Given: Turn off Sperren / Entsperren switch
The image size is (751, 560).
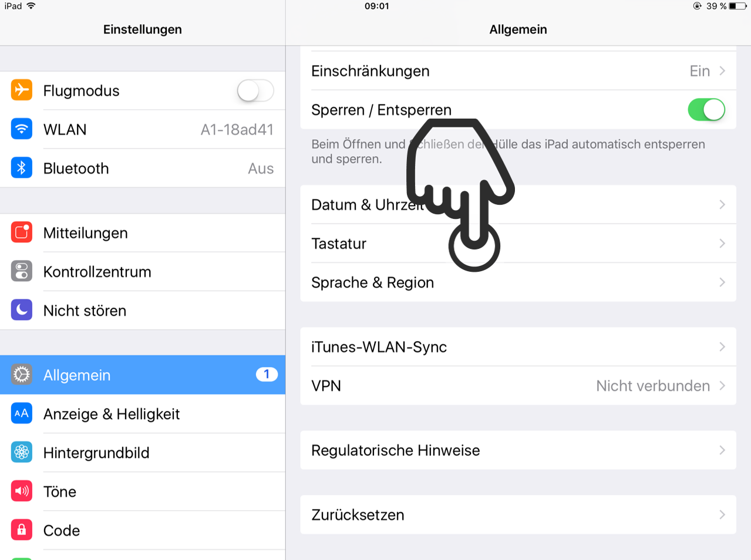Looking at the screenshot, I should pos(706,110).
